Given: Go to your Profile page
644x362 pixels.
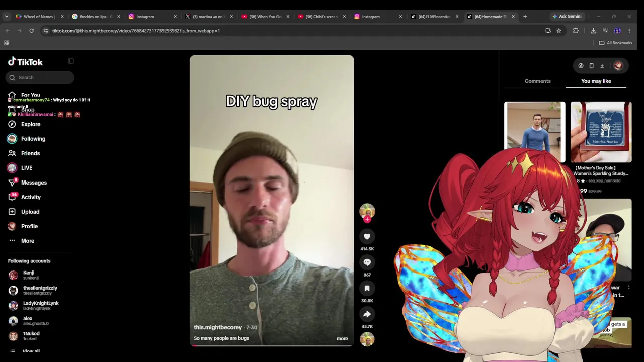Looking at the screenshot, I should (29, 226).
